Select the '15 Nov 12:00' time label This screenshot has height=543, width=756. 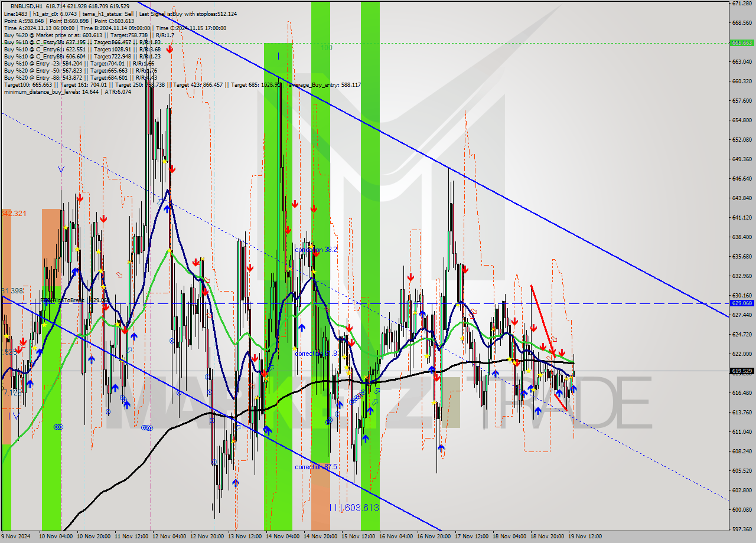(358, 537)
